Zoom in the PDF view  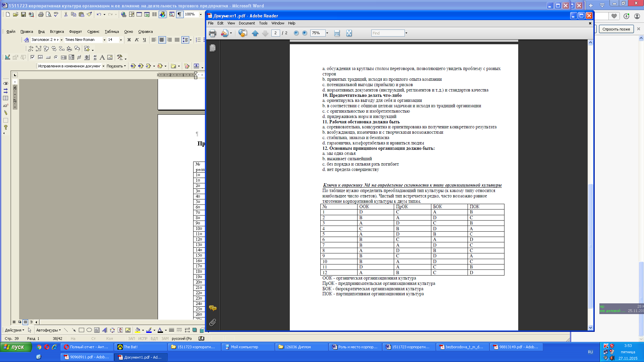pos(305,33)
